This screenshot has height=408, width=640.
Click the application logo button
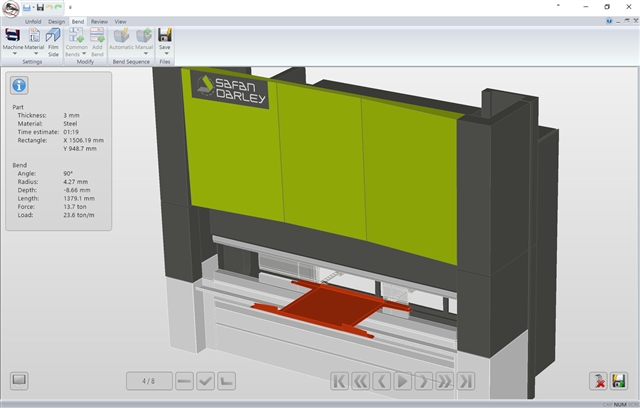10,7
